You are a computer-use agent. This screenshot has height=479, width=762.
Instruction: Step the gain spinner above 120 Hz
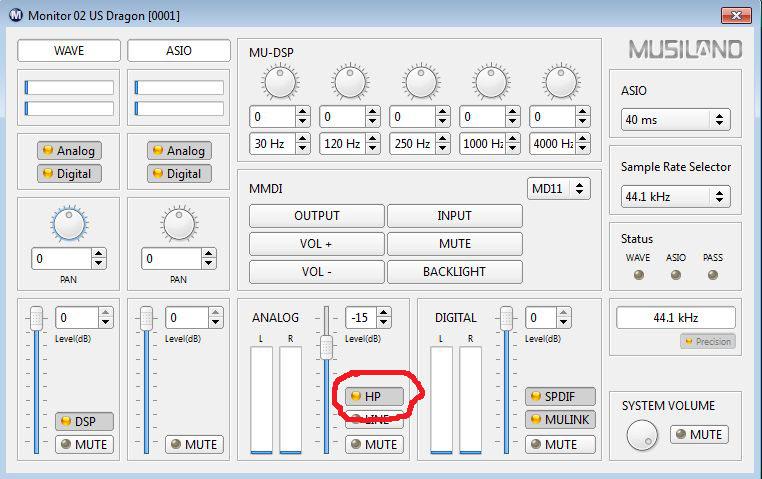point(373,117)
